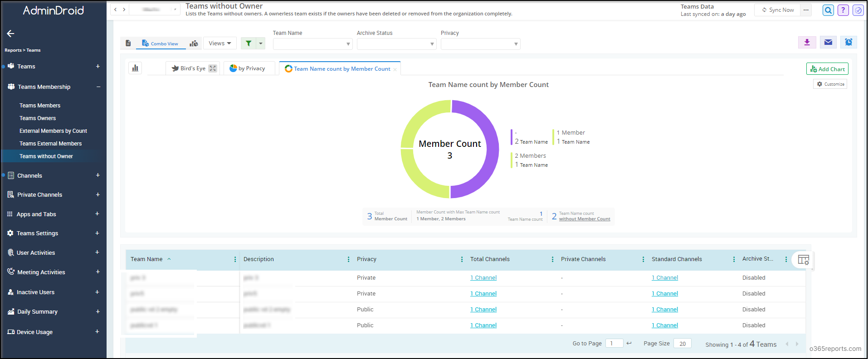Open the Total Channels column menu dots
This screenshot has height=359, width=868.
click(x=552, y=259)
